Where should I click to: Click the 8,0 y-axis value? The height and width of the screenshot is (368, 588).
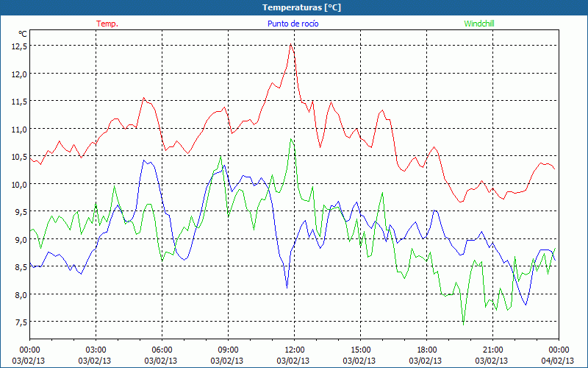[21, 295]
